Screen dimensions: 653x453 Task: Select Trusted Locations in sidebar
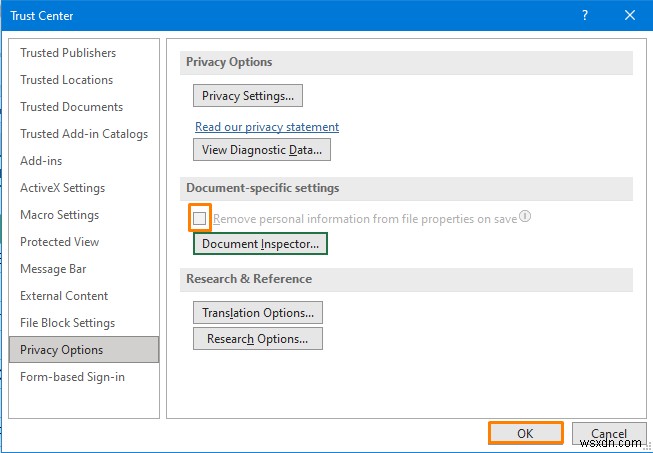pyautogui.click(x=67, y=80)
